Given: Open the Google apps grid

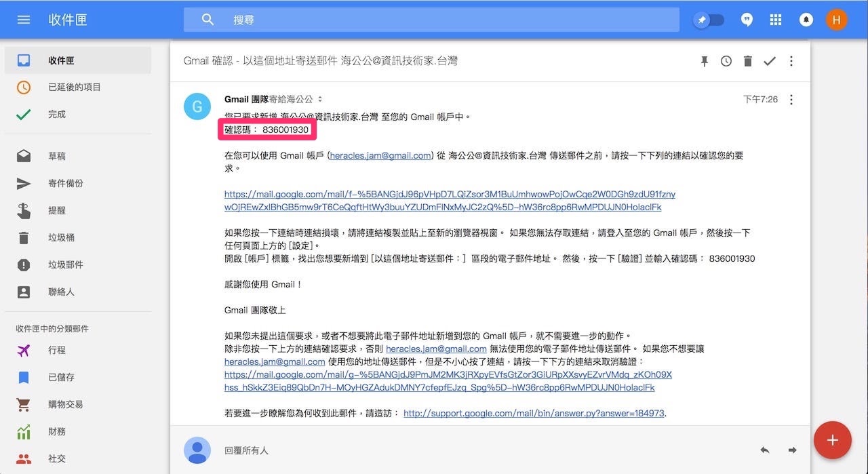Looking at the screenshot, I should pyautogui.click(x=775, y=19).
